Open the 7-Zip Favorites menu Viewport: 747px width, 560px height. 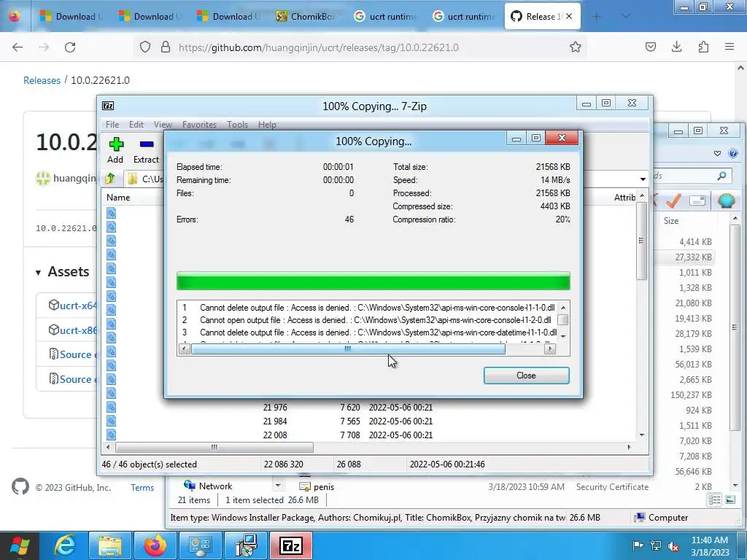[x=199, y=124]
